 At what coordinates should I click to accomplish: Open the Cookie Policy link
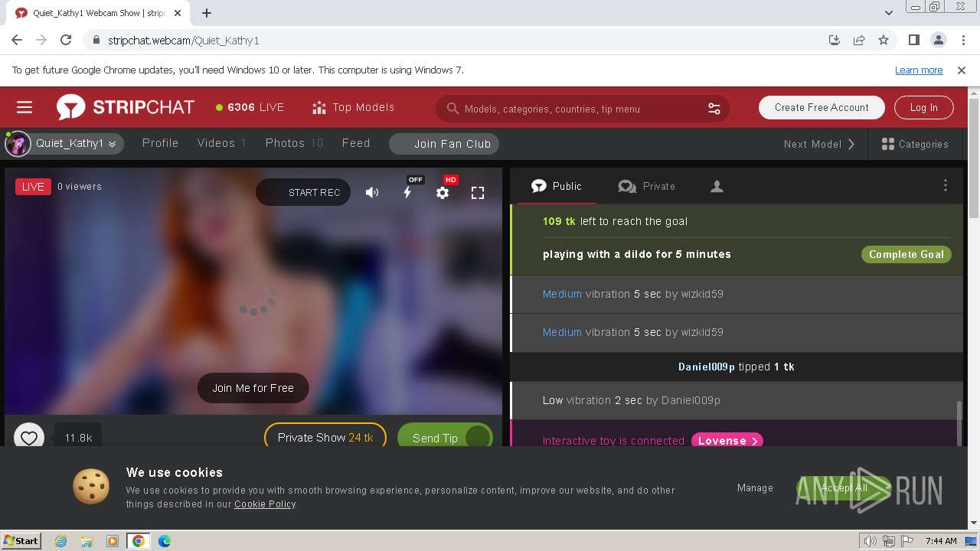(265, 504)
